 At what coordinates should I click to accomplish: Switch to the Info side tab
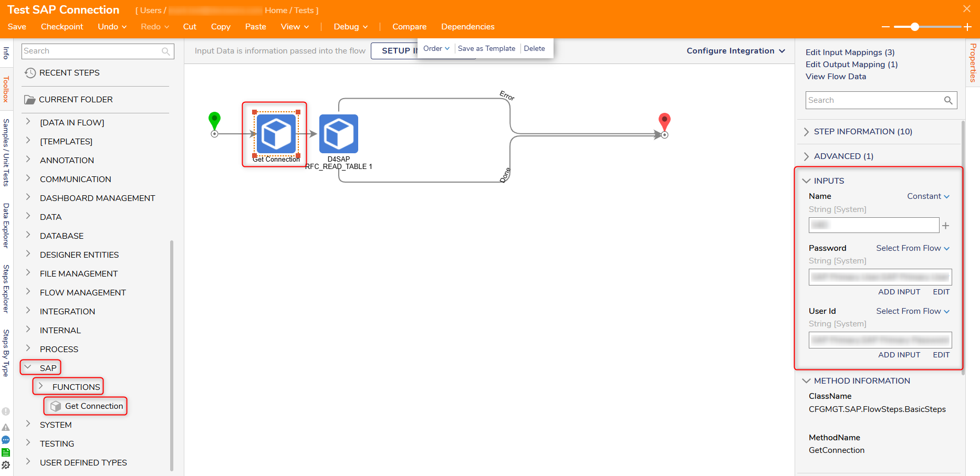point(6,52)
